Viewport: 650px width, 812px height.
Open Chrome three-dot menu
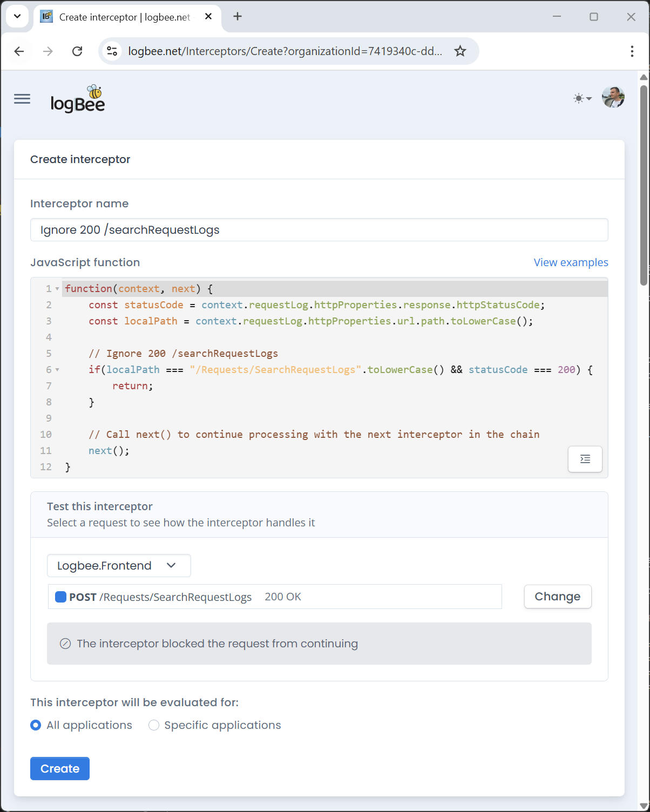click(632, 51)
